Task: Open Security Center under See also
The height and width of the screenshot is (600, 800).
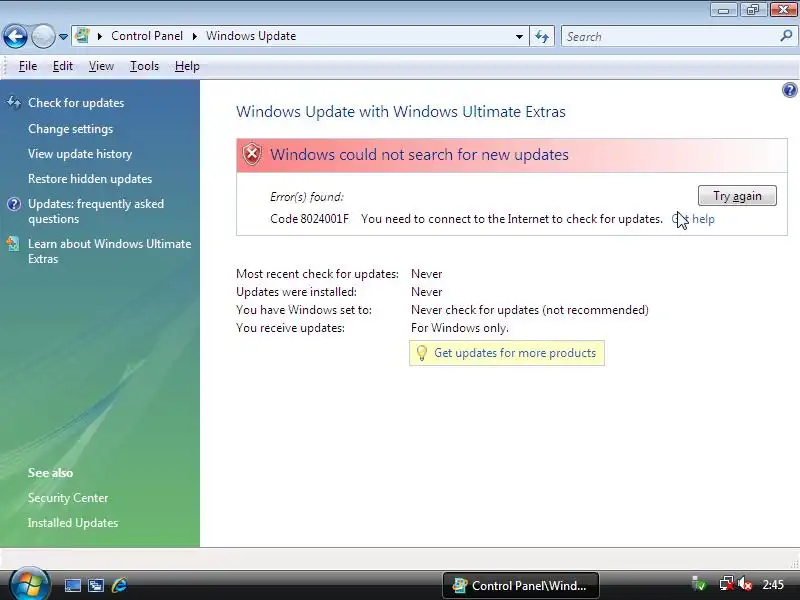Action: [68, 498]
